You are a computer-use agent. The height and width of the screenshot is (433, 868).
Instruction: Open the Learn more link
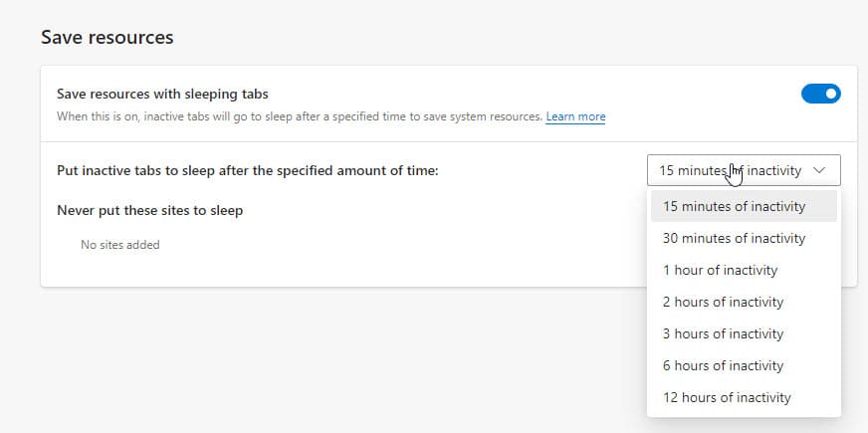click(575, 116)
